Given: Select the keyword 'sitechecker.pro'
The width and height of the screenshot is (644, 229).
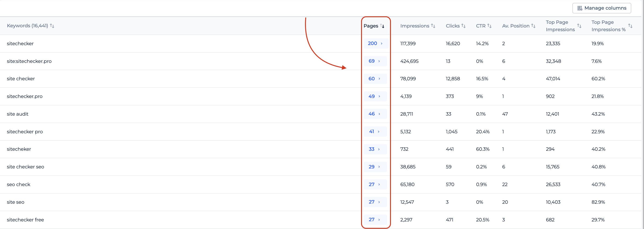Looking at the screenshot, I should pos(25,96).
